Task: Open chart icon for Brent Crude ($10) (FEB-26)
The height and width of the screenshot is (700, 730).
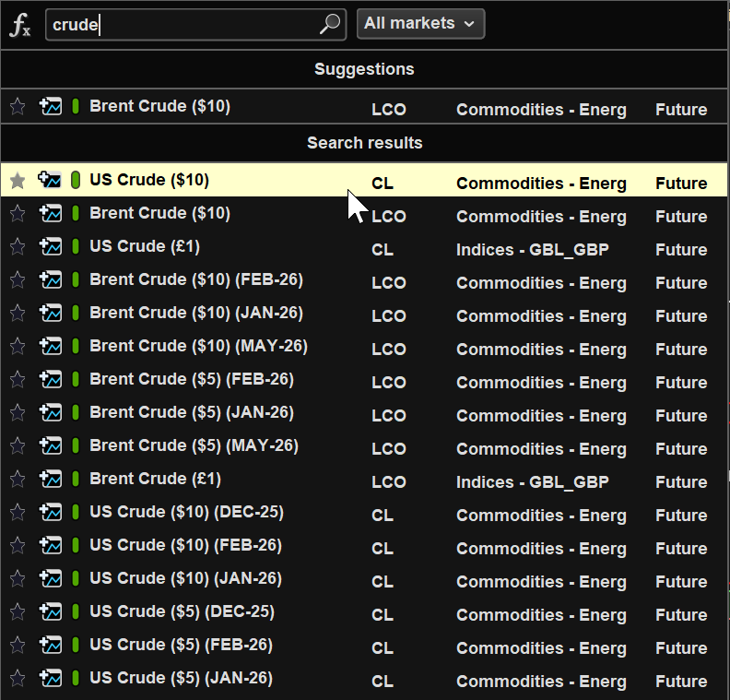Action: [x=51, y=279]
